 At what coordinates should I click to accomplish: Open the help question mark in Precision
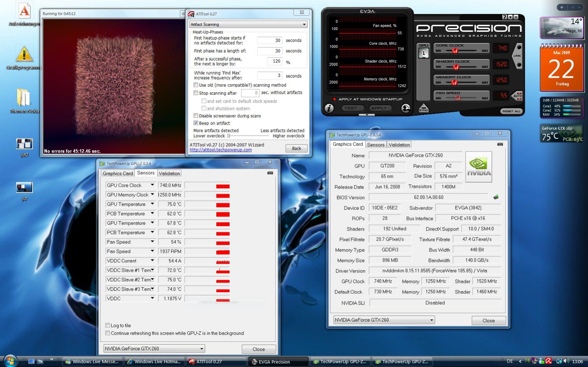(504, 17)
